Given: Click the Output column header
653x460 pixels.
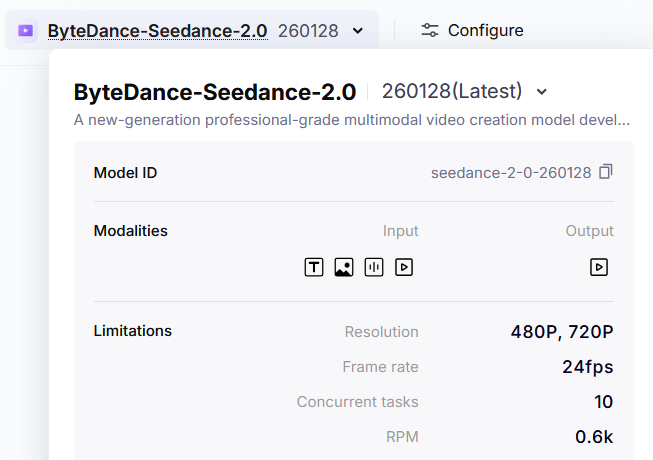Looking at the screenshot, I should [x=590, y=231].
